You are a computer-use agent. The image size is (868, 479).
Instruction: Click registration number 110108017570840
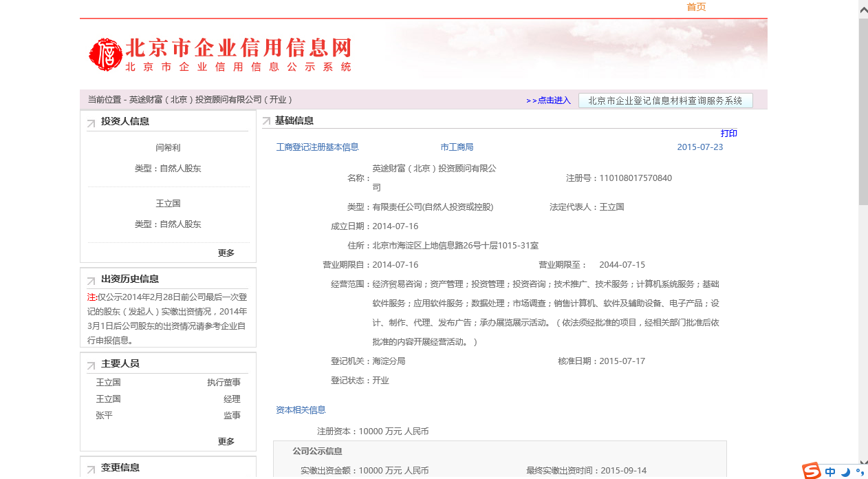coord(636,178)
